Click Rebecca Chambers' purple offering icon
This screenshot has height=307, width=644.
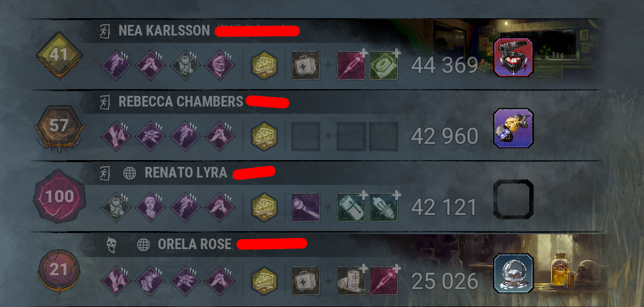(x=514, y=128)
